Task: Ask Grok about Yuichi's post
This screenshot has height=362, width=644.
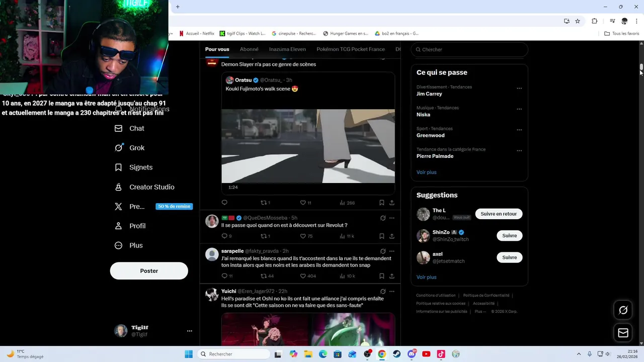Action: (x=382, y=291)
